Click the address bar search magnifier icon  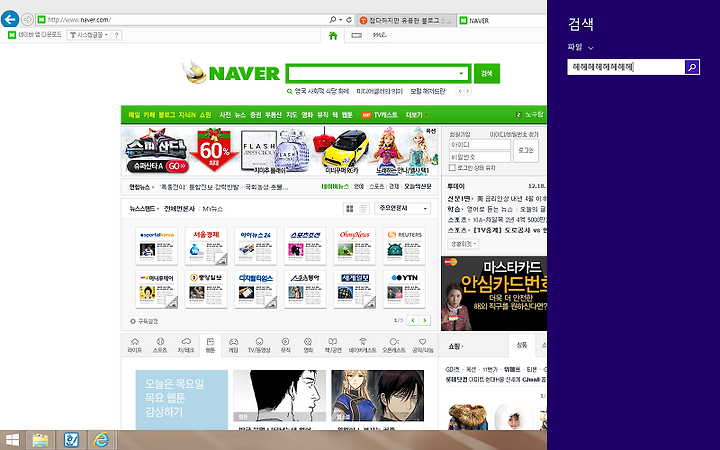pyautogui.click(x=332, y=20)
